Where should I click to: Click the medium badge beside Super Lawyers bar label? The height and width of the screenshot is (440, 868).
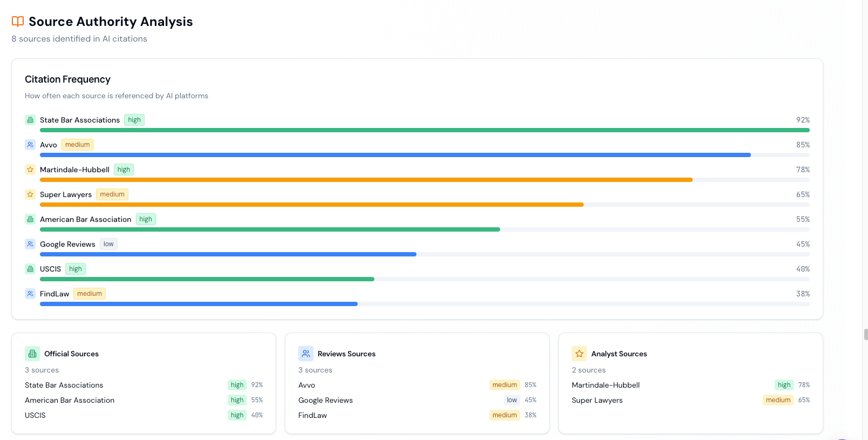[x=112, y=194]
